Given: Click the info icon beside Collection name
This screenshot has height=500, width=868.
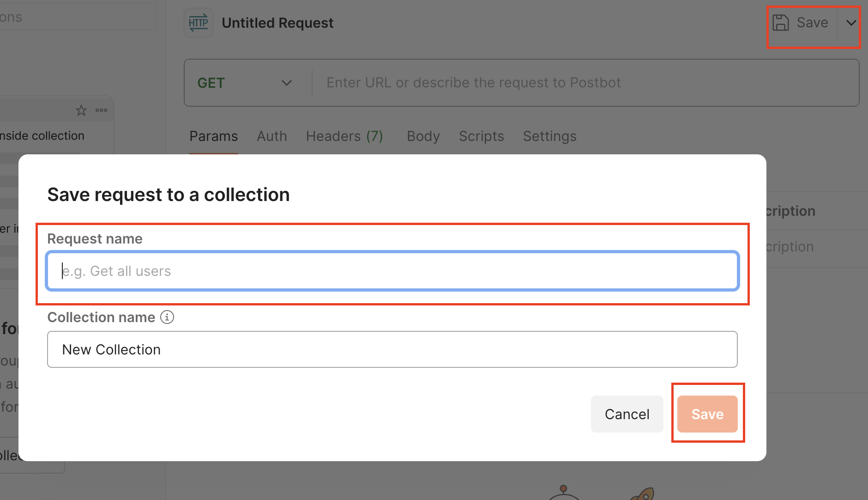Looking at the screenshot, I should point(167,317).
